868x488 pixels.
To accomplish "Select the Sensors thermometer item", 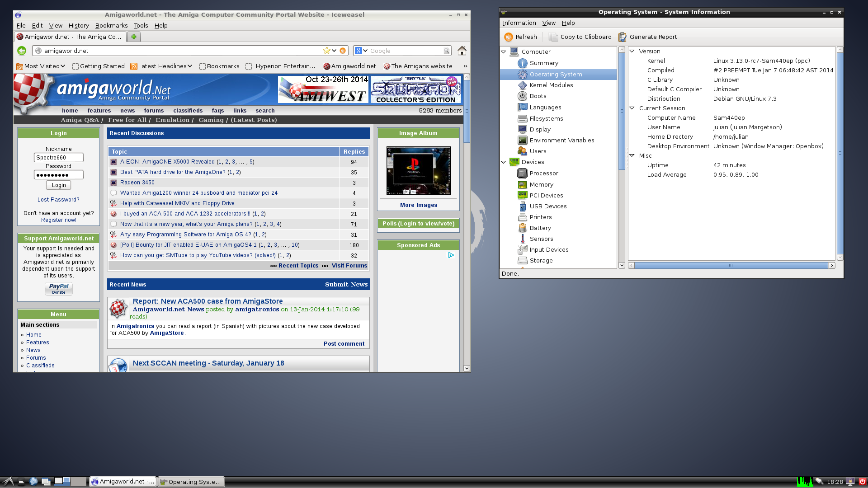I will [522, 239].
